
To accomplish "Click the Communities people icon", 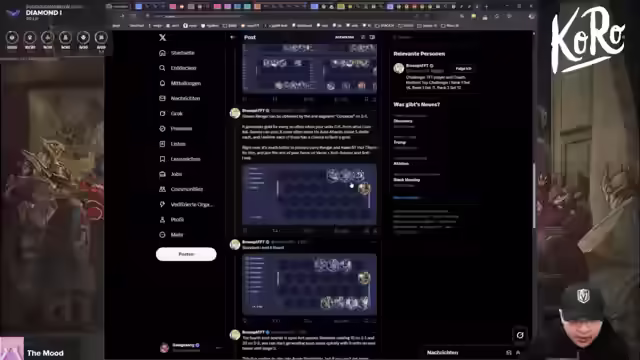I will tap(162, 189).
